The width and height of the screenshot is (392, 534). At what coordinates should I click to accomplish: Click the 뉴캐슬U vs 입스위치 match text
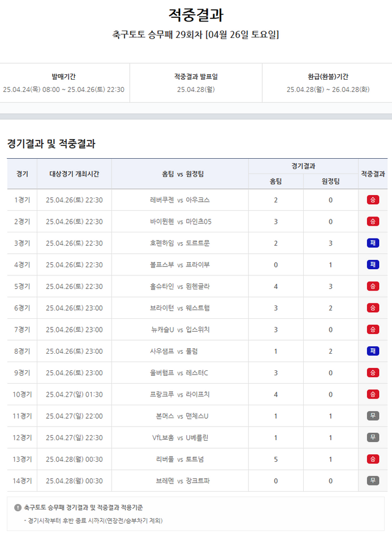(x=179, y=330)
